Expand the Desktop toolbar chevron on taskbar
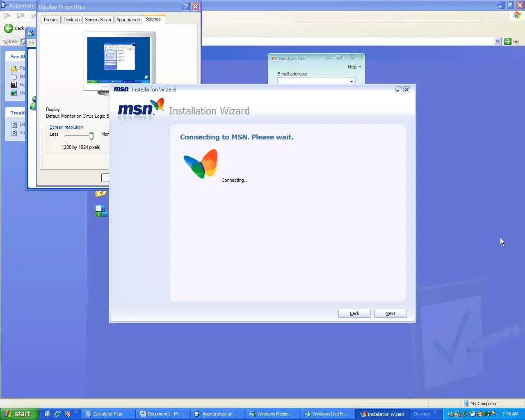 (x=435, y=412)
